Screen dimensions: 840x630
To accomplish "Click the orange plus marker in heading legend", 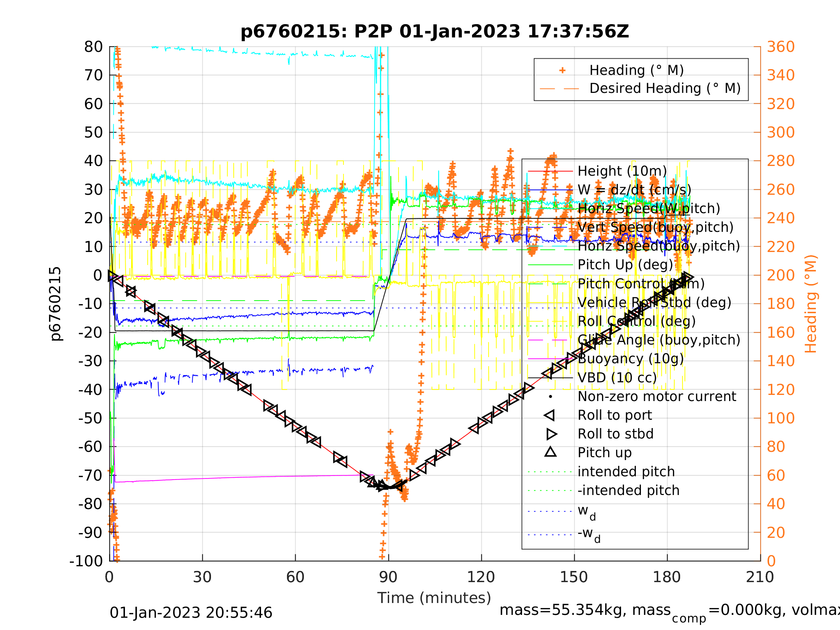I will 562,70.
